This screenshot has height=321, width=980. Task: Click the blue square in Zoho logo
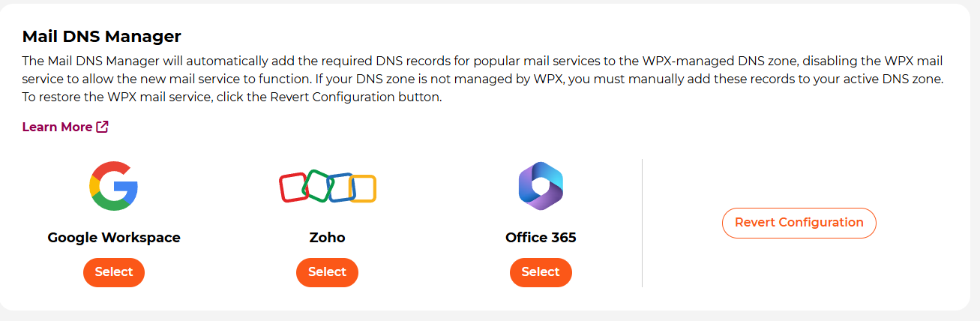coord(340,187)
